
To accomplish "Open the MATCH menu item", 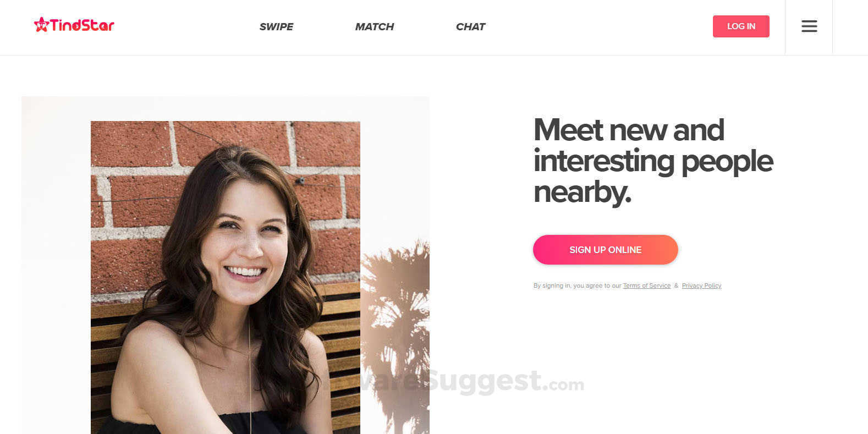I will [374, 26].
